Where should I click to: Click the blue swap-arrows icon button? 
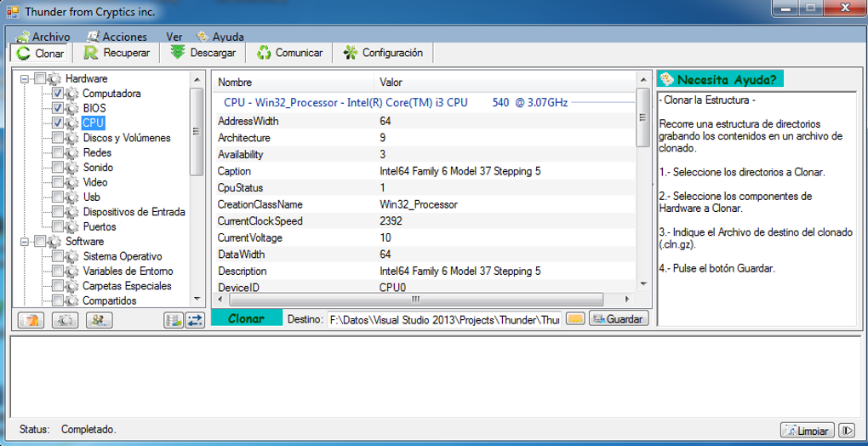click(x=194, y=320)
